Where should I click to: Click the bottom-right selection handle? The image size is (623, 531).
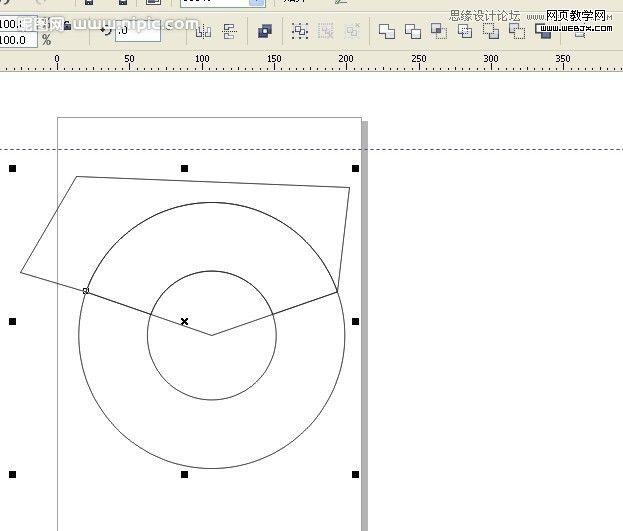pyautogui.click(x=356, y=474)
